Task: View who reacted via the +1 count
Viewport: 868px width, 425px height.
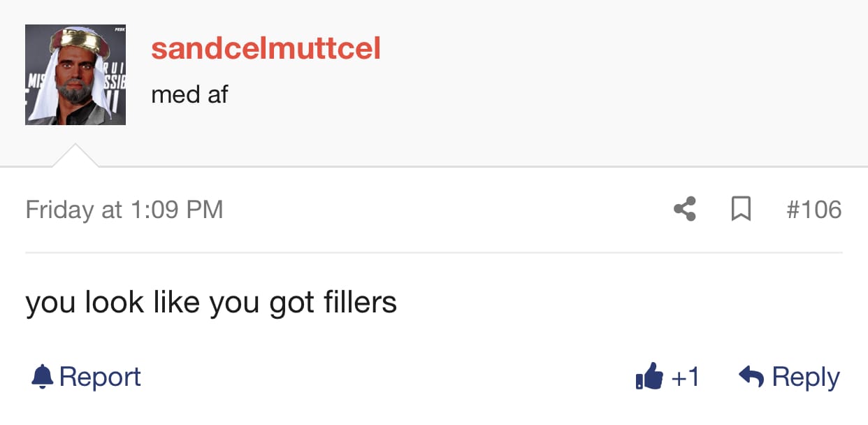Action: coord(685,377)
